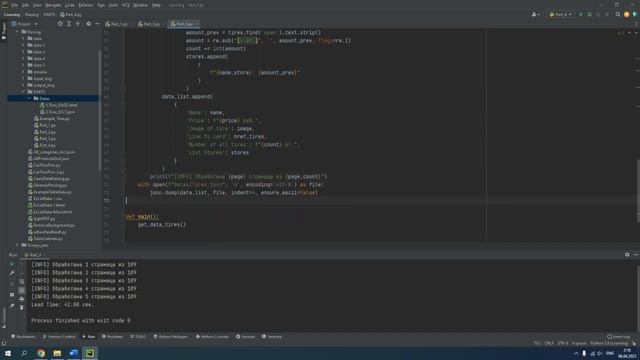This screenshot has width=640, height=360.
Task: Click the green Run button in toolbar
Action: tap(581, 14)
